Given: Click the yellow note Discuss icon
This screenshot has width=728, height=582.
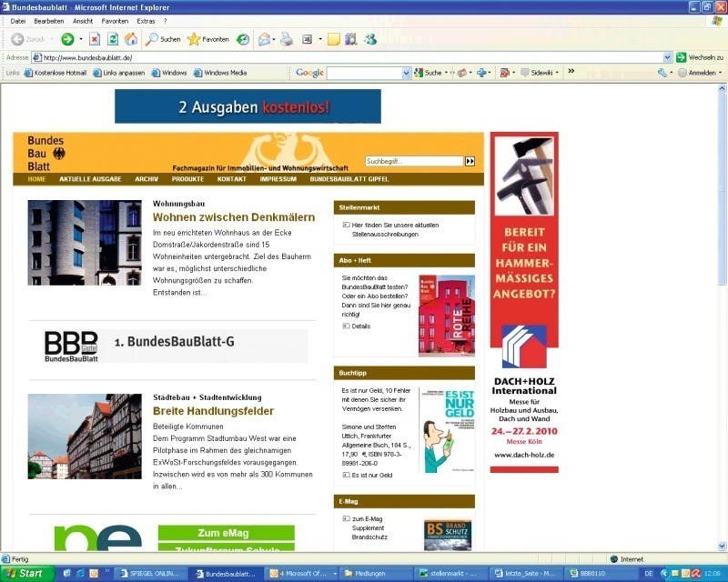Looking at the screenshot, I should [x=333, y=39].
